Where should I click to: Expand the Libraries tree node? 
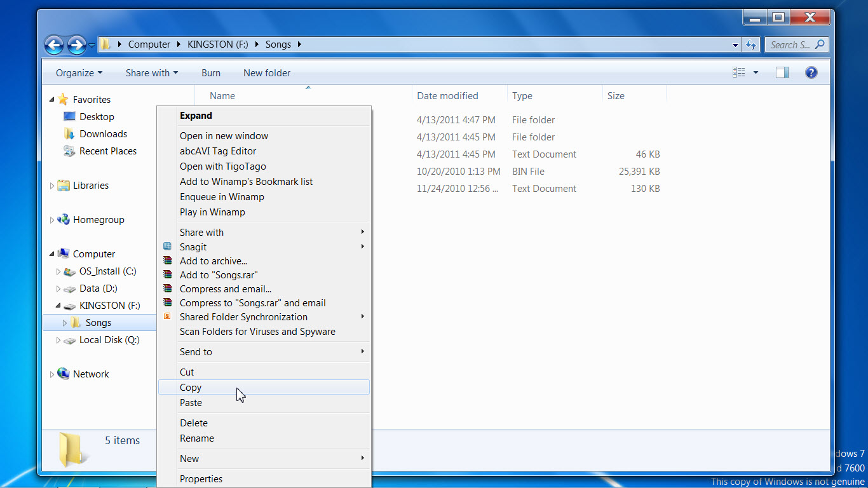52,186
